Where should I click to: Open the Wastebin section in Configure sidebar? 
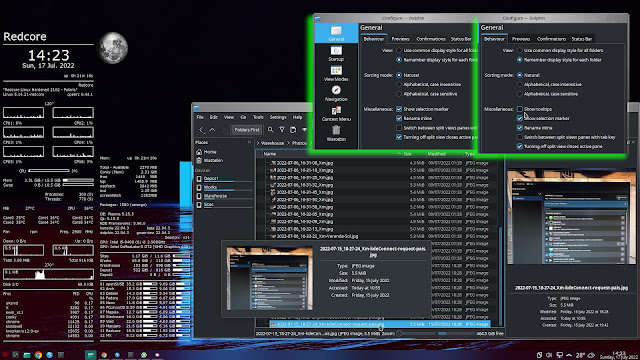336,133
